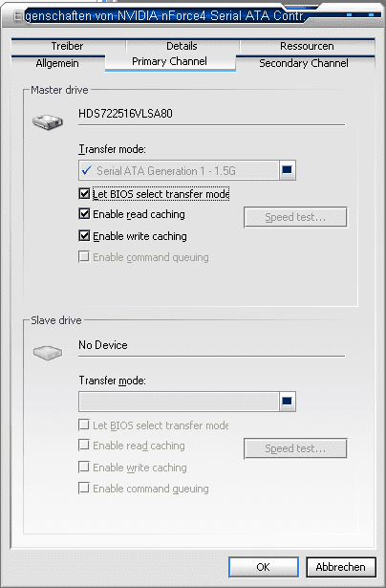Open the Allgemein tab
The image size is (386, 588).
[57, 63]
